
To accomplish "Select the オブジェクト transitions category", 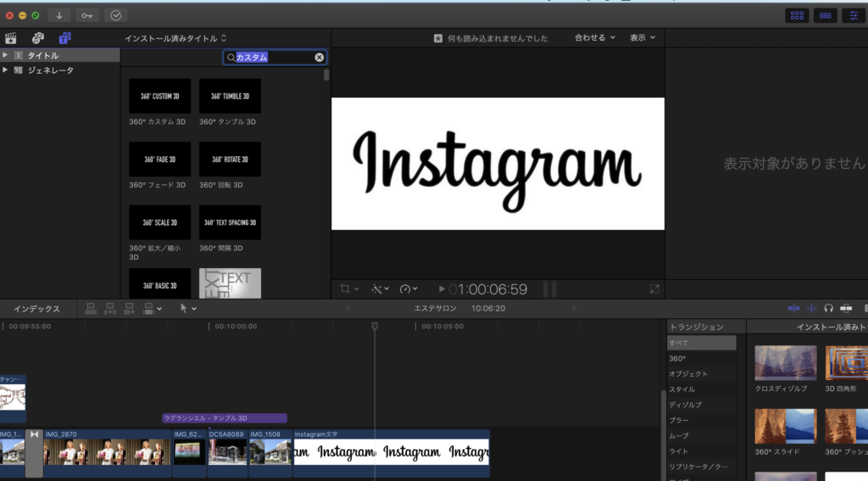I will (x=701, y=374).
